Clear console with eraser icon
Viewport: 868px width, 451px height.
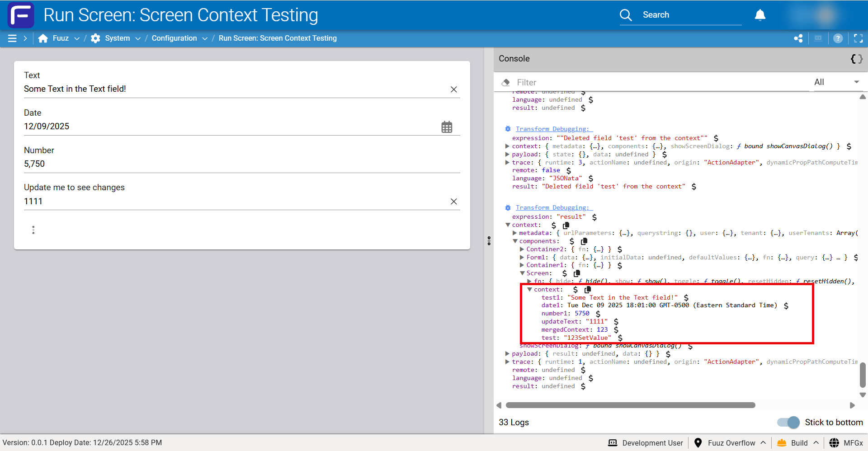click(x=505, y=82)
